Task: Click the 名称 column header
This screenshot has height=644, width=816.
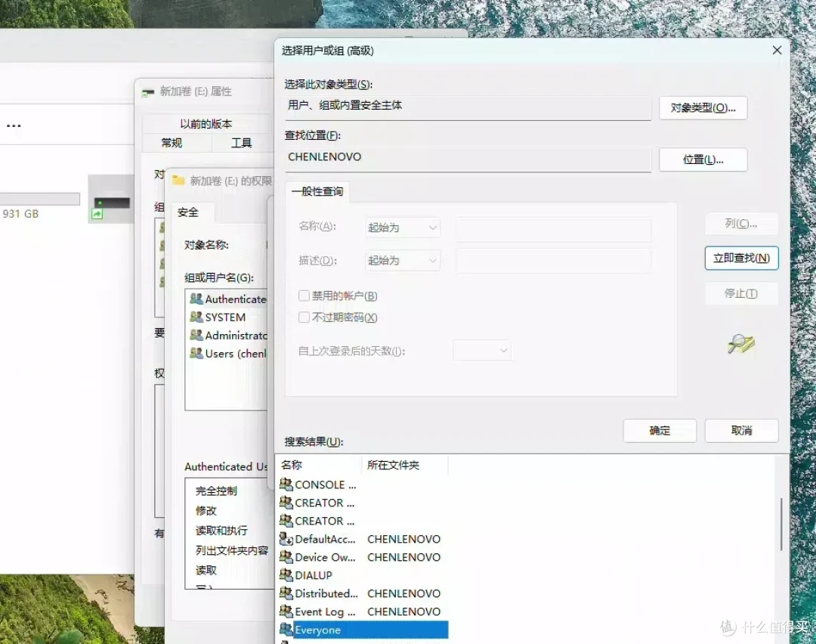Action: click(319, 465)
